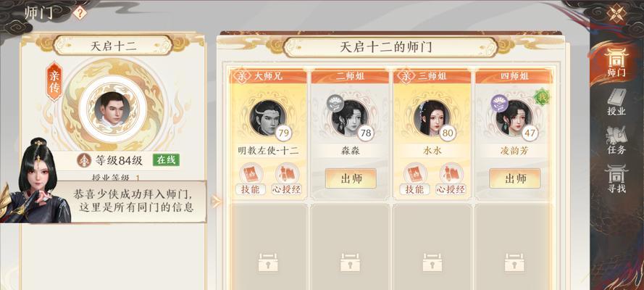Select 水水's avatar portrait
Image resolution: width=644 pixels, height=290 pixels.
432,118
